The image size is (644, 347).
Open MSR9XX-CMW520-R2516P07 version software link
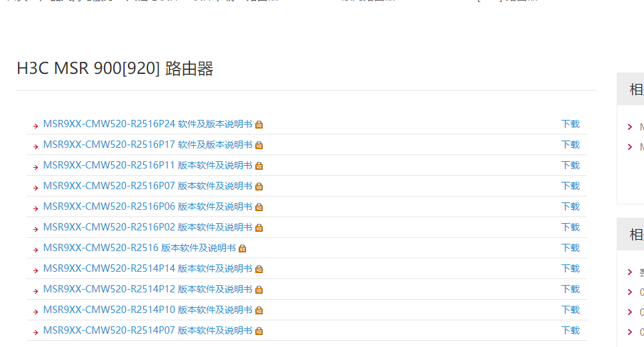(x=147, y=186)
